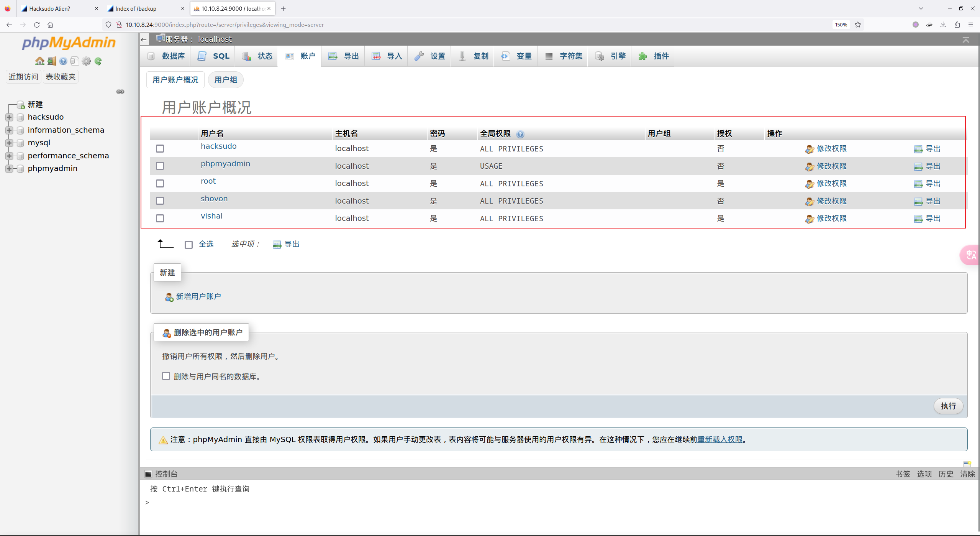Click the collapse top panel arrow icon
980x536 pixels.
[966, 39]
